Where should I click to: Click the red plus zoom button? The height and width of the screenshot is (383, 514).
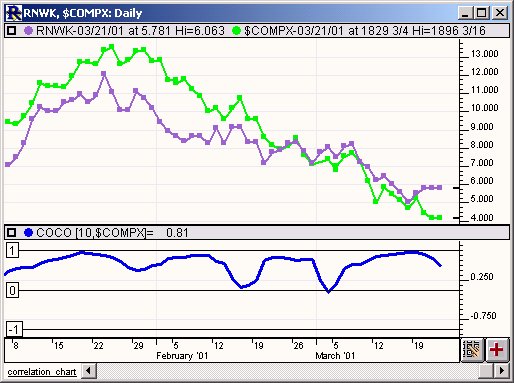(497, 350)
